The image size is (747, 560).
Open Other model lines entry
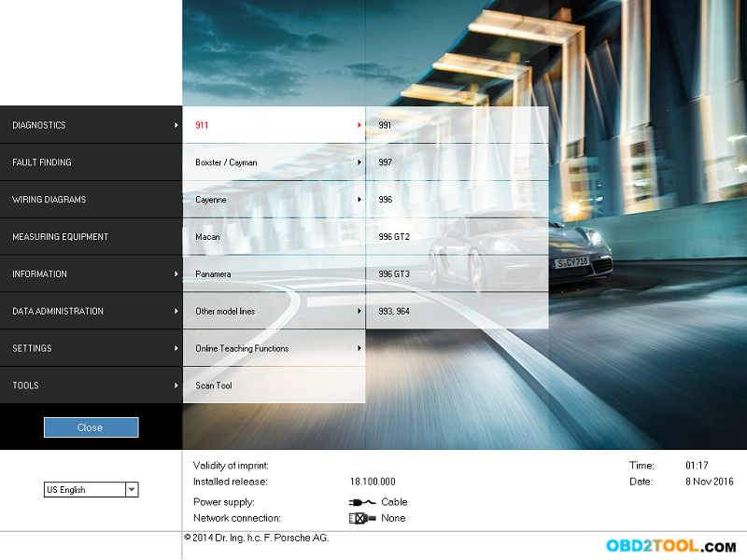click(274, 311)
